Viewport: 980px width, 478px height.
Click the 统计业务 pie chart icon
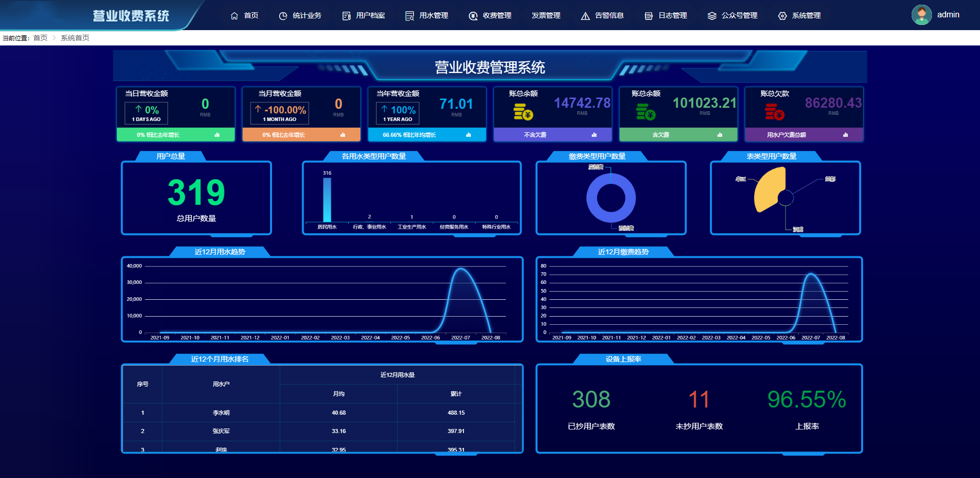pos(283,16)
